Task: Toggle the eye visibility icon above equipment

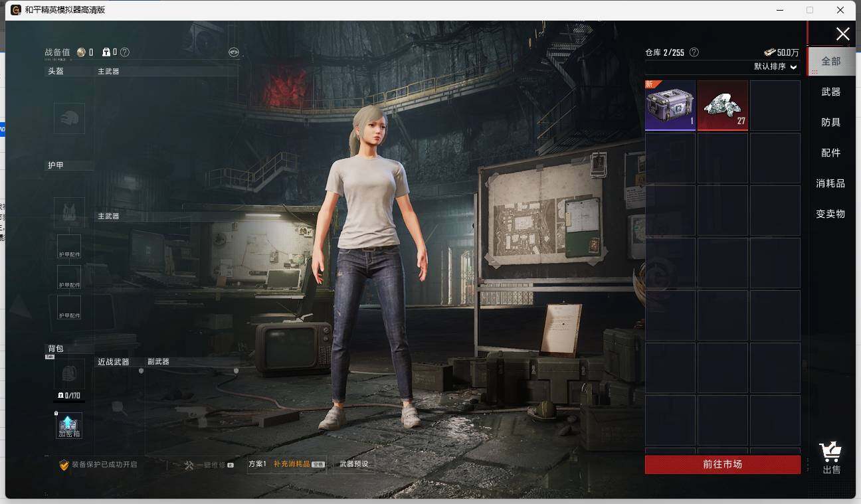Action: [233, 52]
